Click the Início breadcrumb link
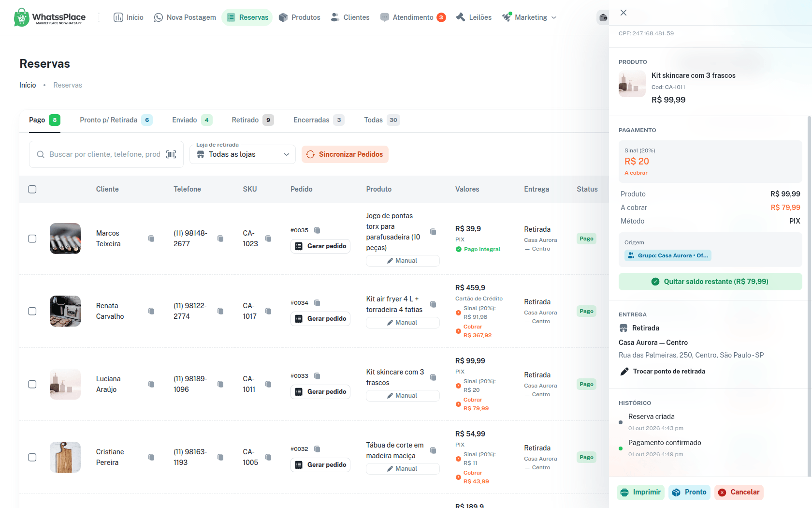The width and height of the screenshot is (812, 508). pos(28,85)
